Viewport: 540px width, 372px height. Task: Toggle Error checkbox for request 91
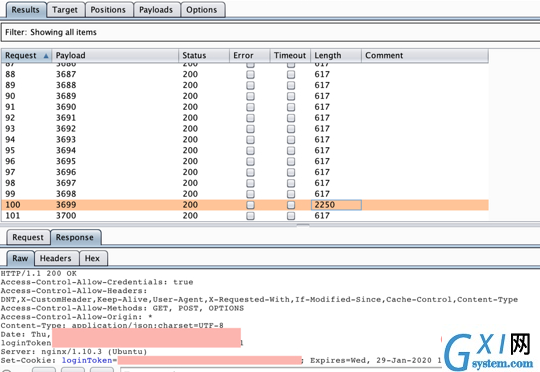[x=250, y=107]
